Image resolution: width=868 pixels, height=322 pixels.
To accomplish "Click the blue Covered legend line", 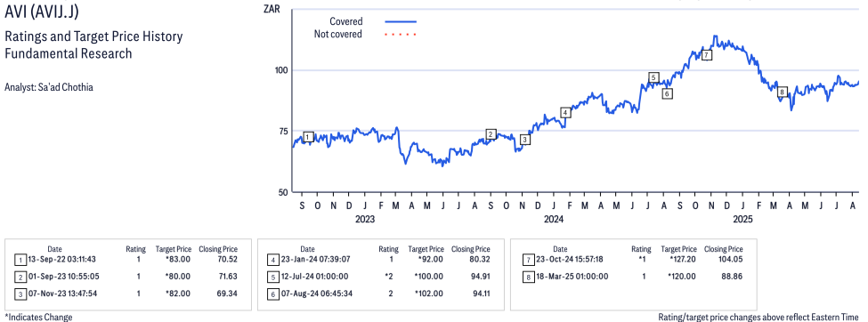I will [401, 21].
